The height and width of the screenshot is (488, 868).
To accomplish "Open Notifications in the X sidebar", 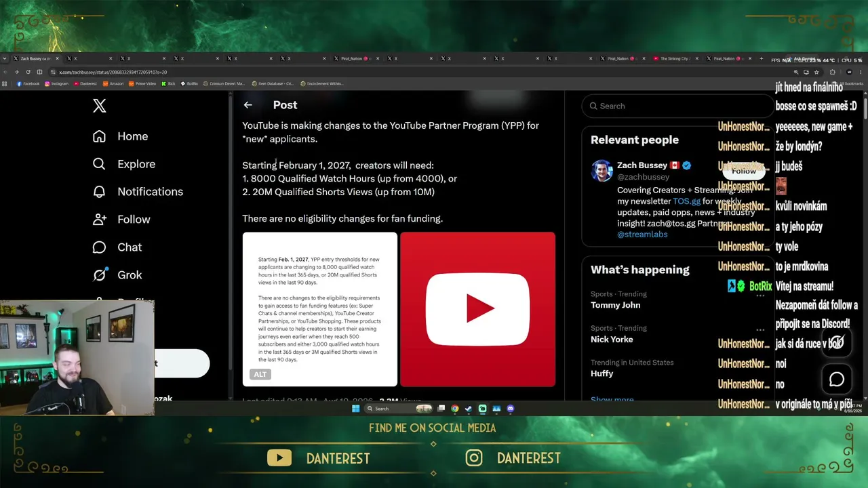I will click(x=138, y=192).
